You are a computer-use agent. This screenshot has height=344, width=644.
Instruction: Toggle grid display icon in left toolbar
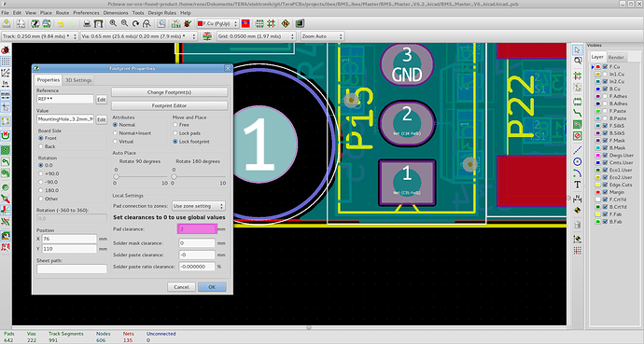point(6,62)
